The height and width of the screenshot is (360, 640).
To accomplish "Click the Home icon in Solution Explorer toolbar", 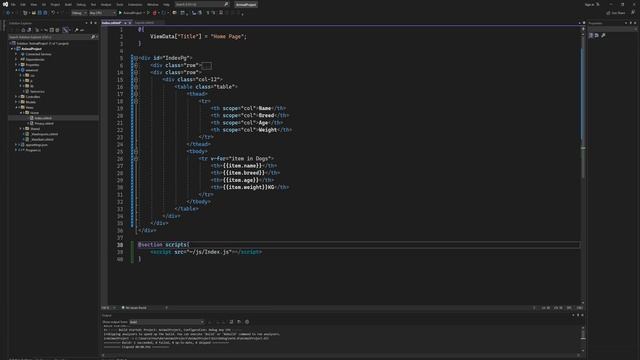I will click(x=23, y=30).
